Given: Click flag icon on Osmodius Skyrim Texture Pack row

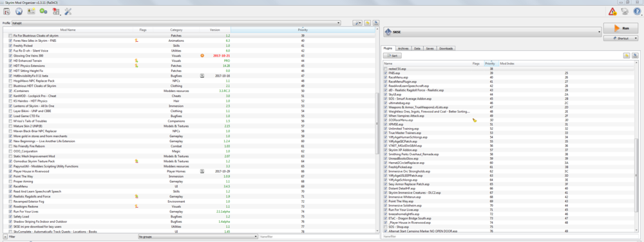Looking at the screenshot, I should coord(137,161).
